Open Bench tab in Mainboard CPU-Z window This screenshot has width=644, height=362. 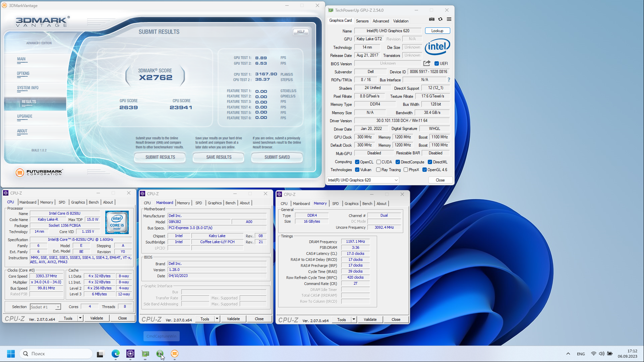point(230,203)
